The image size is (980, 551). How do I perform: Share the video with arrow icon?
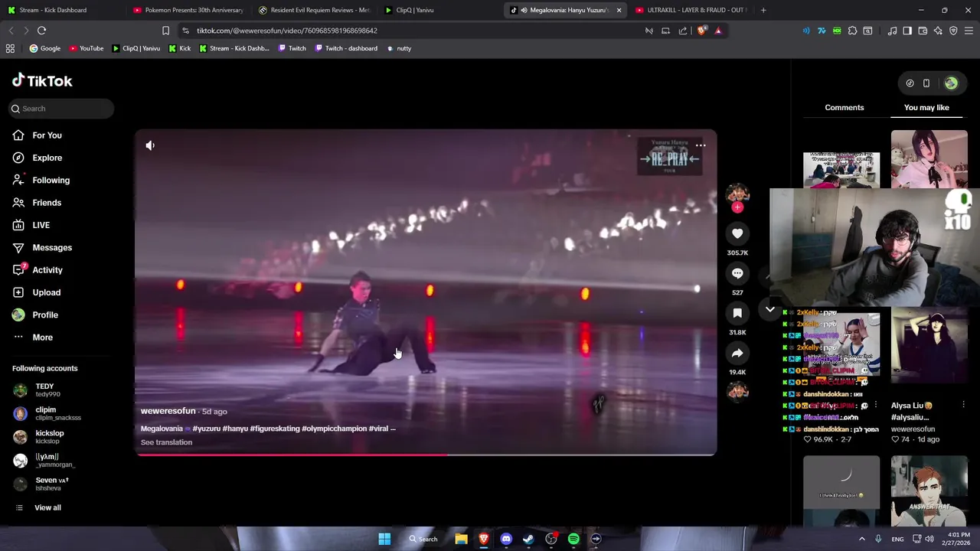click(737, 353)
